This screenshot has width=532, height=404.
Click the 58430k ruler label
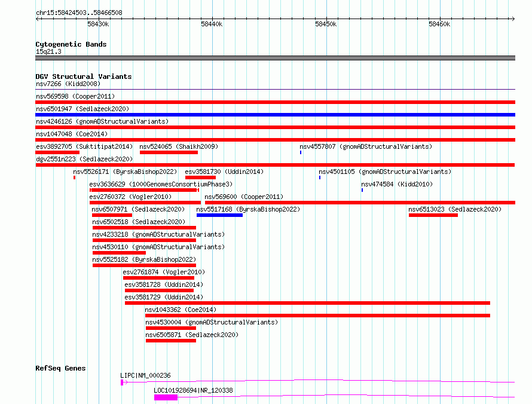[98, 24]
